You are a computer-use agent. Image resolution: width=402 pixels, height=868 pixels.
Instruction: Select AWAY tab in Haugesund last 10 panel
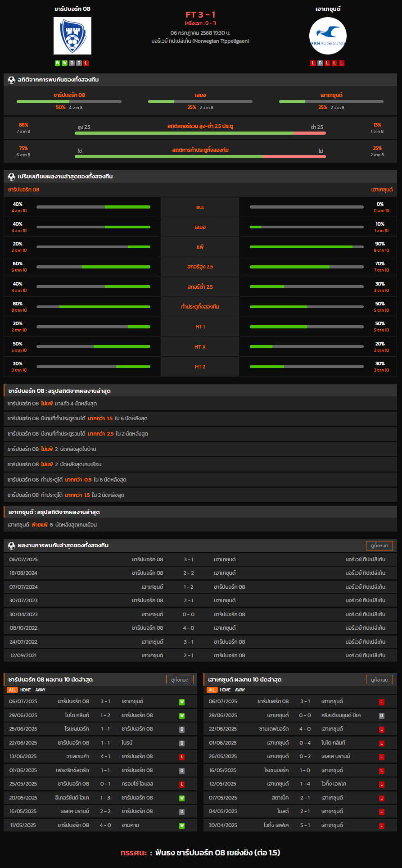(240, 690)
